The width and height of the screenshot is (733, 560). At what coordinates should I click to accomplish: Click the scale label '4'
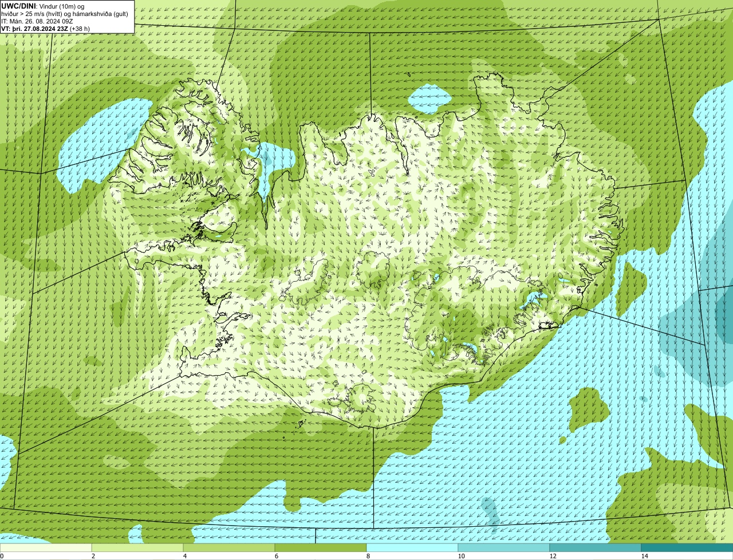point(184,556)
